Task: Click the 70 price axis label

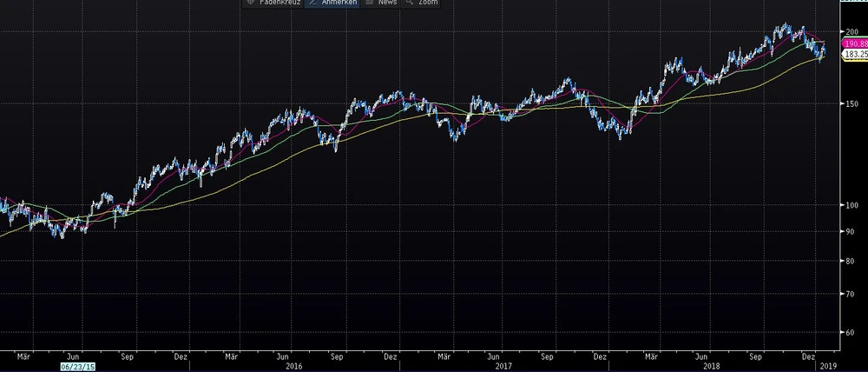Action: [852, 295]
